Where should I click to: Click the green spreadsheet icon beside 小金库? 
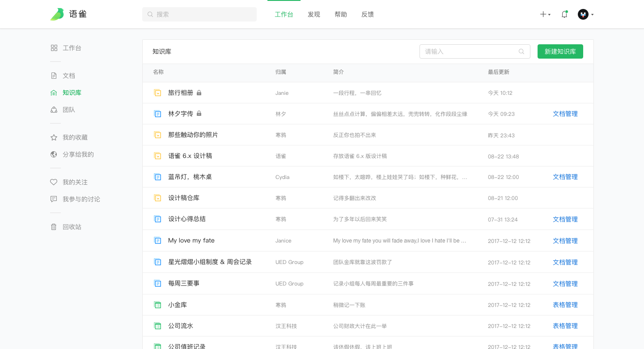157,305
